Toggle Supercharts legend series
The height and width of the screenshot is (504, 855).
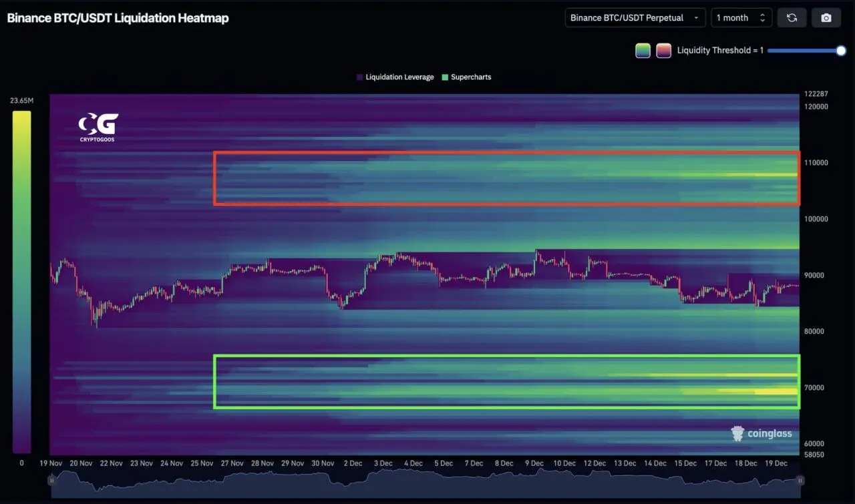466,77
